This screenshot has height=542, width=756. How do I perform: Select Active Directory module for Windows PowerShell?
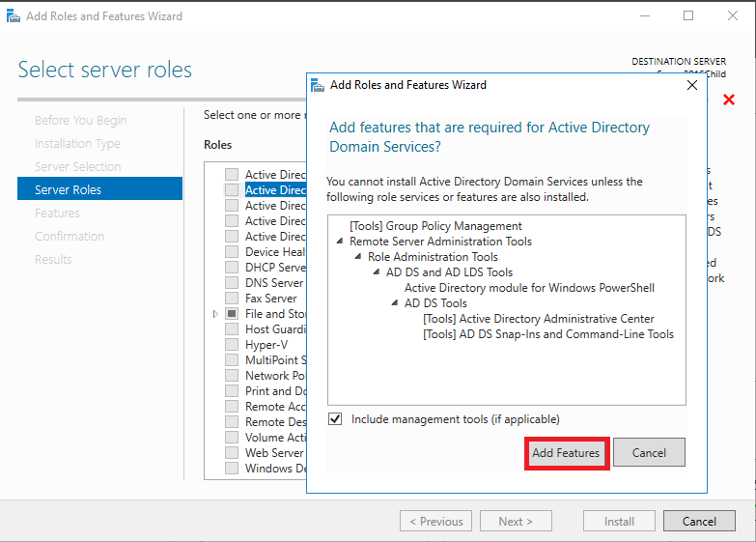pos(529,288)
